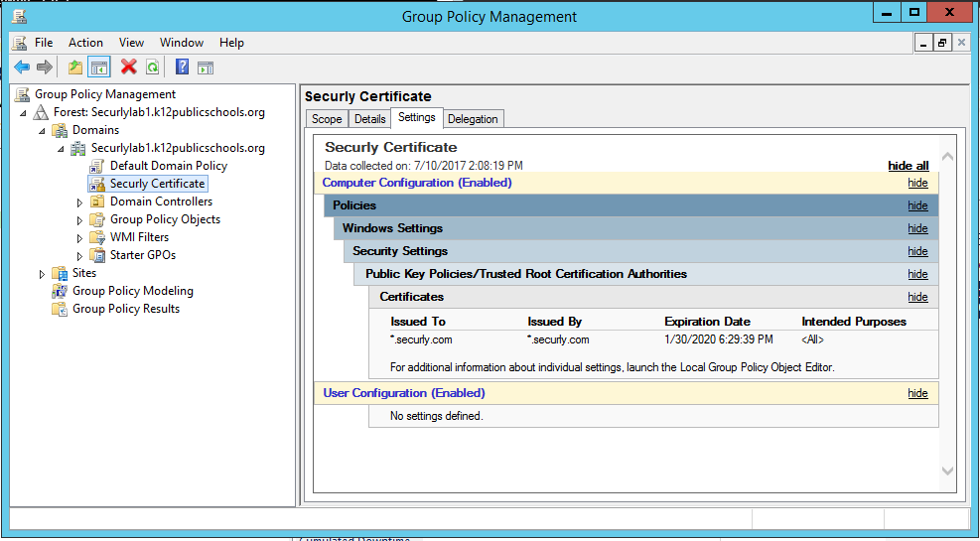Switch to the Details tab
The image size is (980, 541).
(369, 119)
